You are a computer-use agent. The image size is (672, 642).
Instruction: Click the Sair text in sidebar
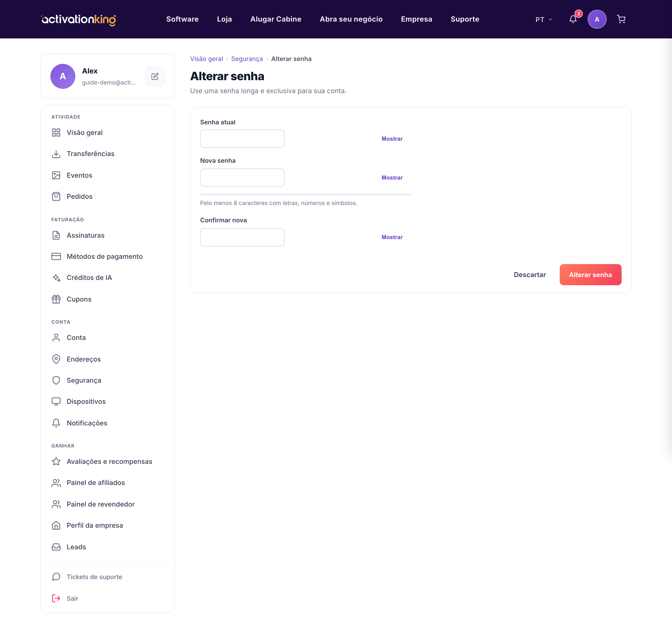[x=72, y=599]
